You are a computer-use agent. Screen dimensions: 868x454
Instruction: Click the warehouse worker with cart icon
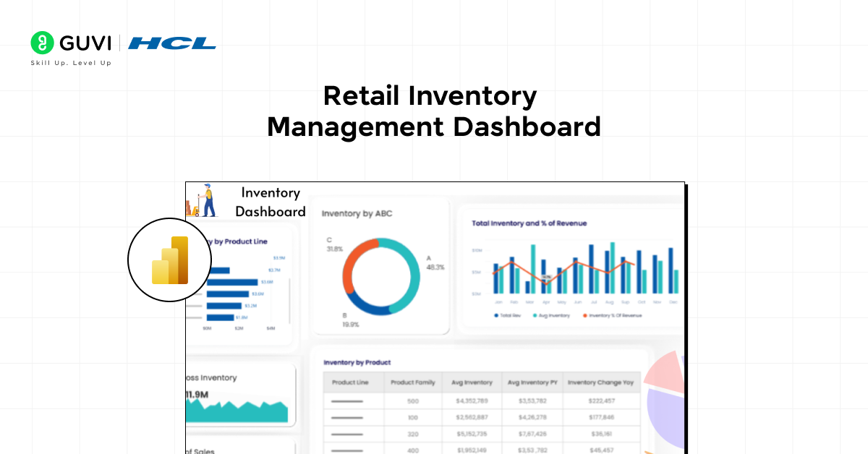[x=203, y=202]
